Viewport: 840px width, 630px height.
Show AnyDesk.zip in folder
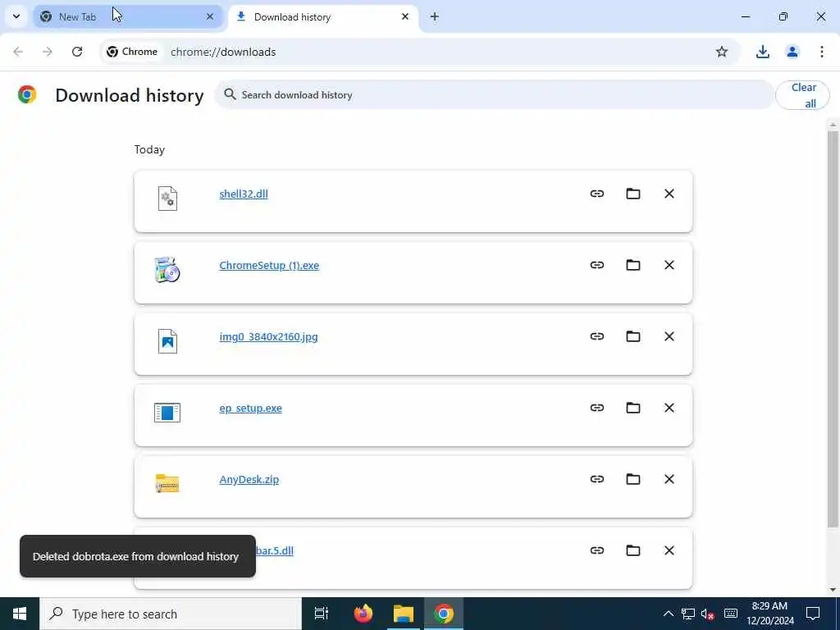[633, 479]
